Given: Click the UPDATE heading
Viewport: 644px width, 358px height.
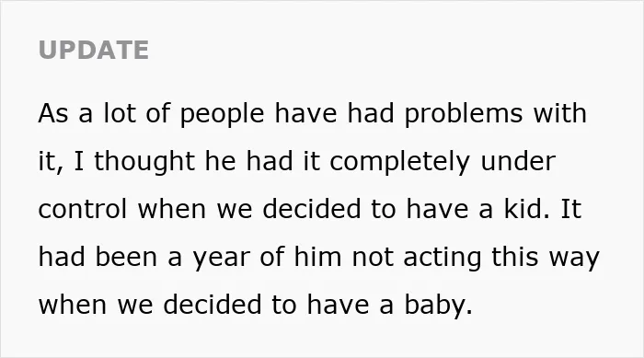Looking at the screenshot, I should (x=94, y=50).
